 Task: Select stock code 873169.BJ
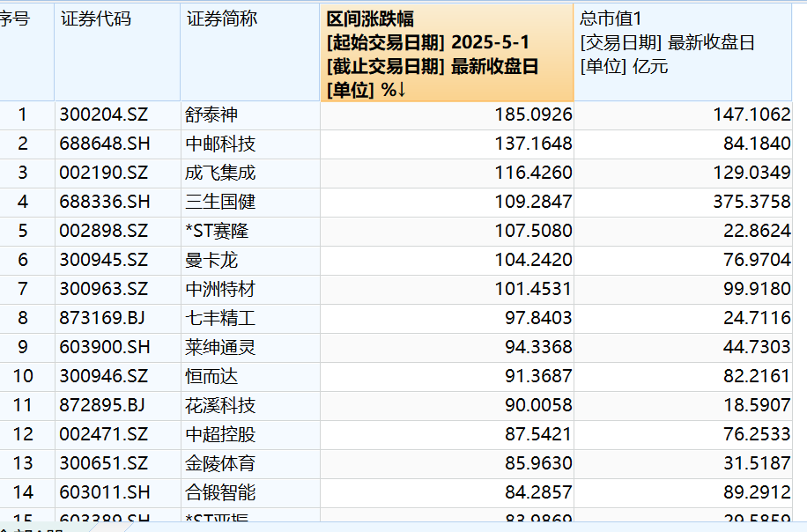102,318
